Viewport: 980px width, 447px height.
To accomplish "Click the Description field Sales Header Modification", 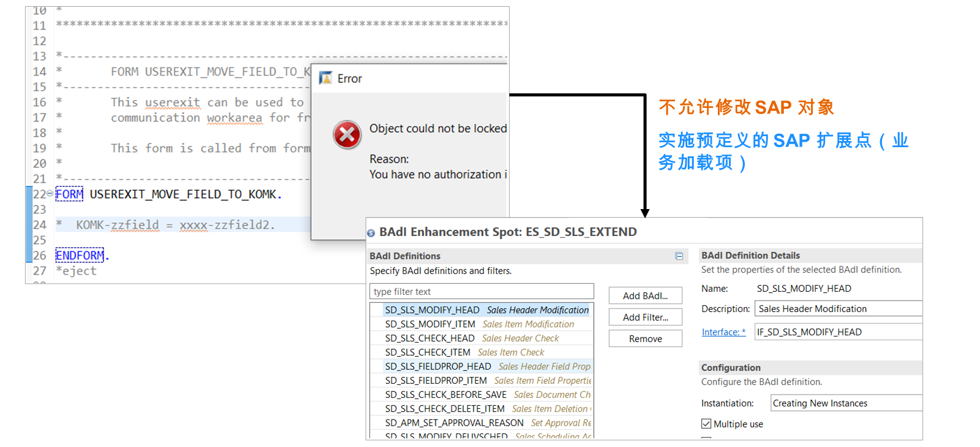I will pyautogui.click(x=839, y=308).
